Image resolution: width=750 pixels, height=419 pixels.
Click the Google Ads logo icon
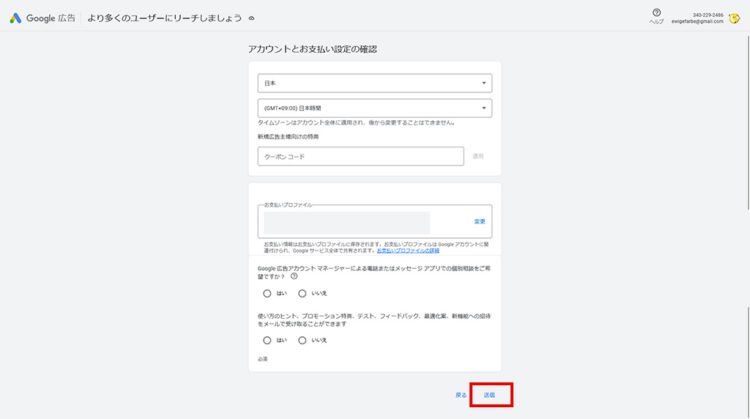coord(15,18)
